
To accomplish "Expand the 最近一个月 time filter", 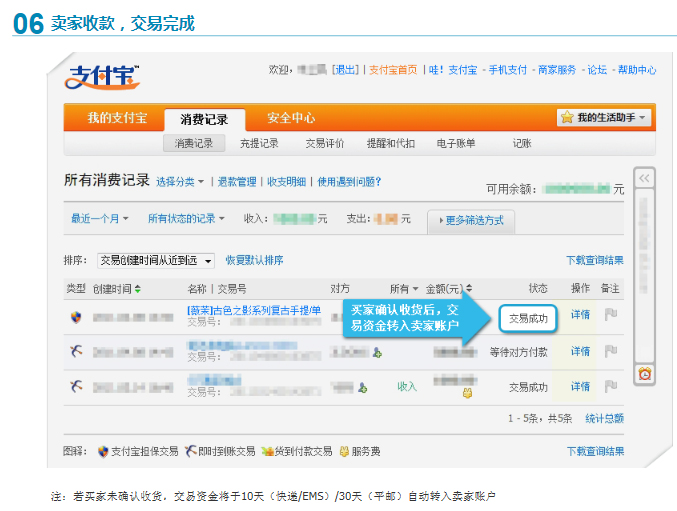I will (101, 218).
